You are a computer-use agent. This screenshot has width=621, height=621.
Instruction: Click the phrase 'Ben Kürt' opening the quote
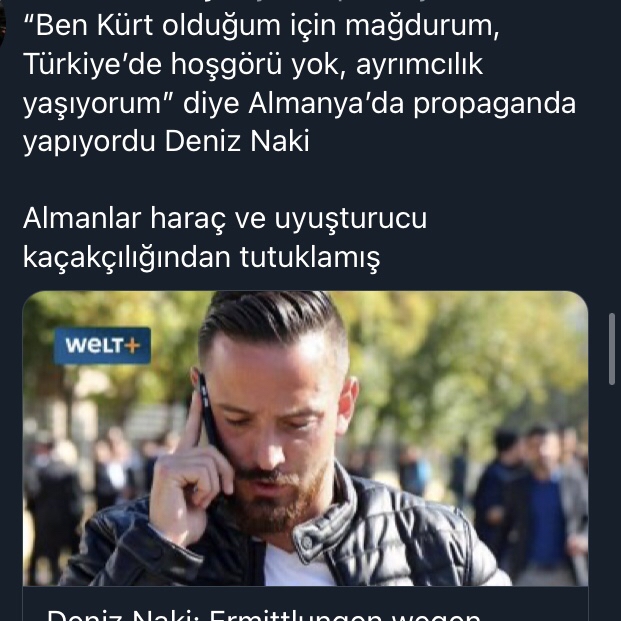[89, 25]
